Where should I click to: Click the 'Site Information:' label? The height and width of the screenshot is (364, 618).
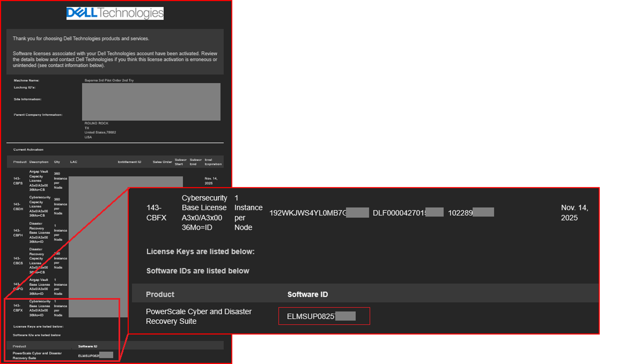[x=27, y=99]
